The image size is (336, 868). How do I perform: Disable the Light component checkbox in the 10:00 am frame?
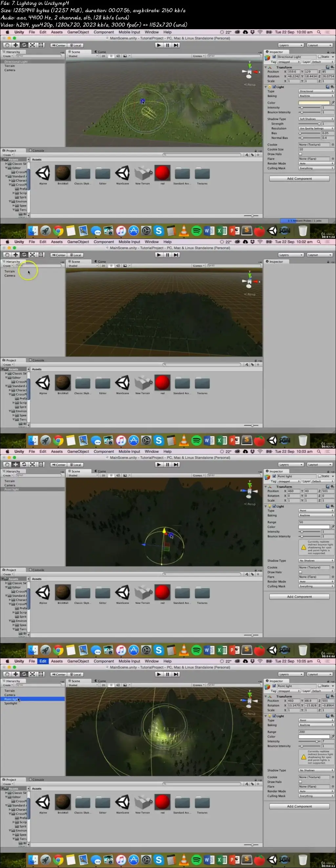(x=274, y=87)
